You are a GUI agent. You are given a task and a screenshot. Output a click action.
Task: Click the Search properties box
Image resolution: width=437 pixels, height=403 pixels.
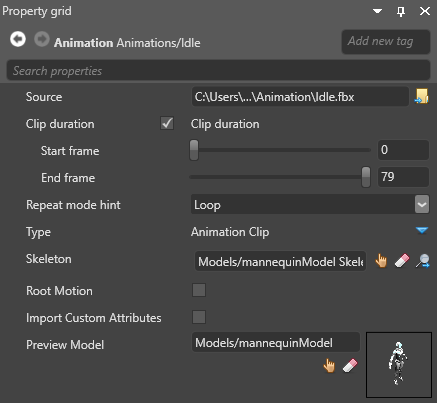(x=218, y=71)
